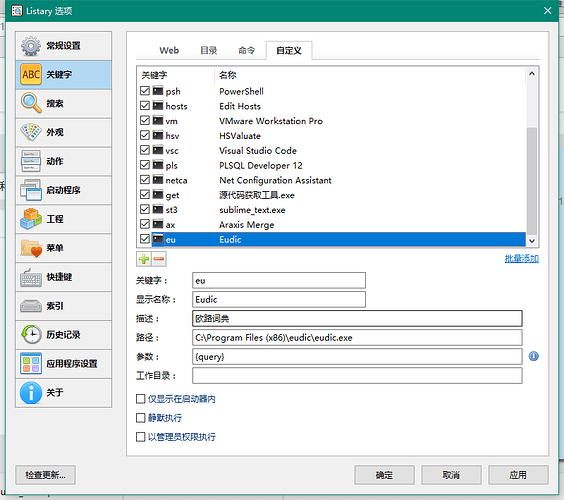
Task: Select the 自定义 tab
Action: pos(289,50)
